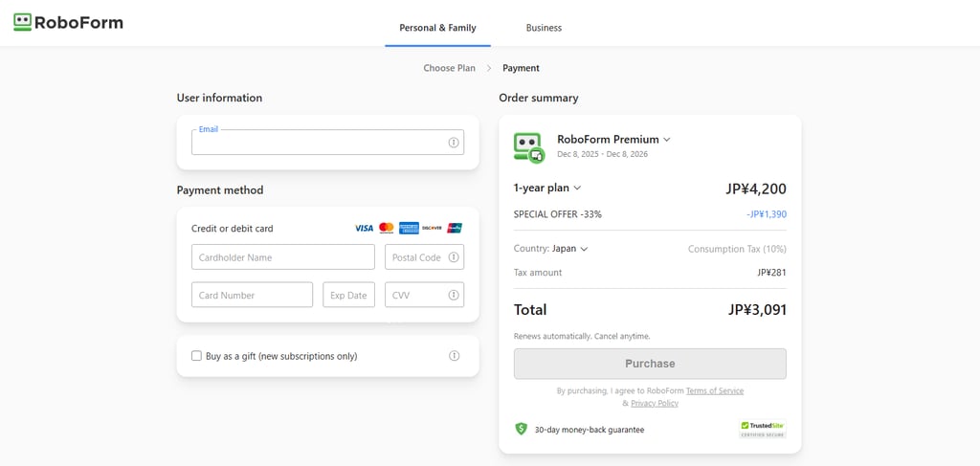980x466 pixels.
Task: Click the Order summary heading
Action: [x=539, y=98]
